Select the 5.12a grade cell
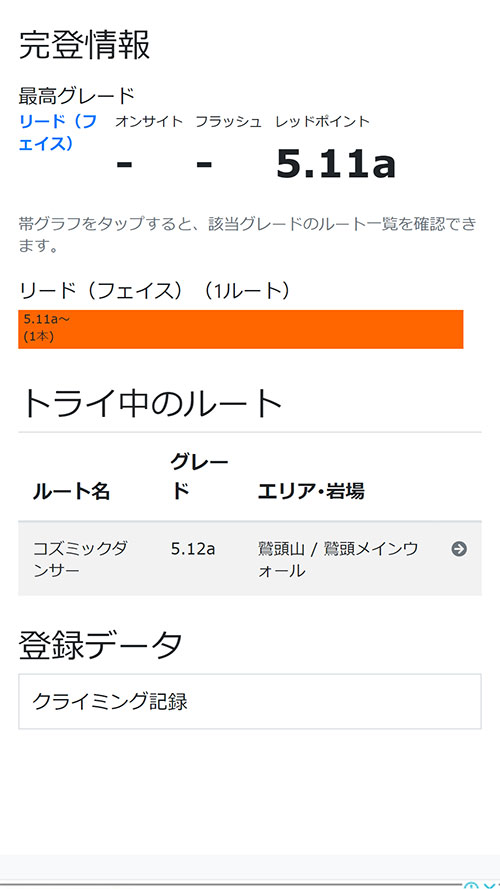The width and height of the screenshot is (500, 889). pyautogui.click(x=193, y=549)
